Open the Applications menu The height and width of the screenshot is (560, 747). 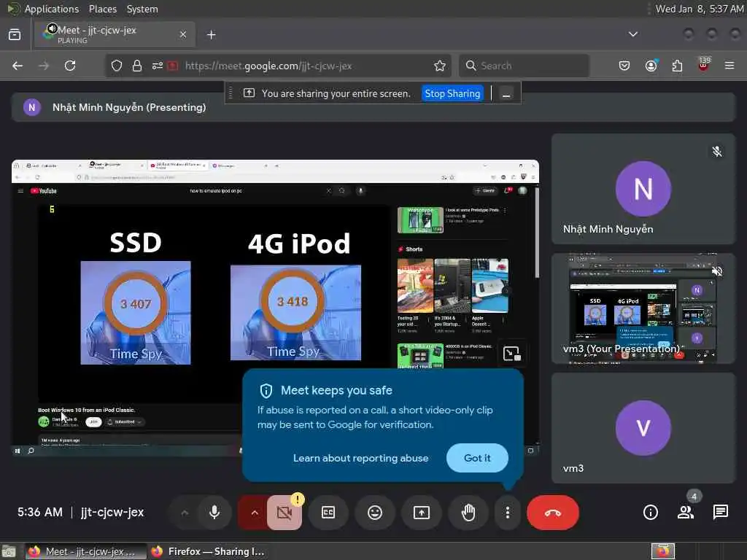pos(52,9)
